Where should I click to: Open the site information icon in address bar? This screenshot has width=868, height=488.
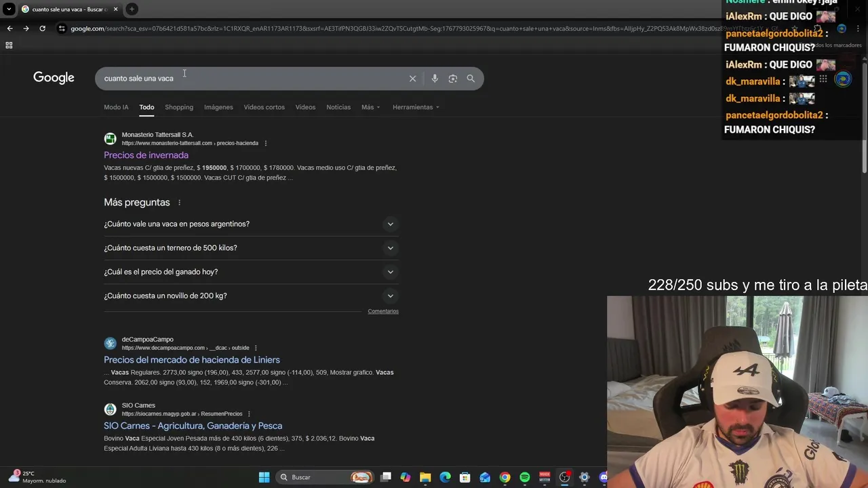pos(62,28)
